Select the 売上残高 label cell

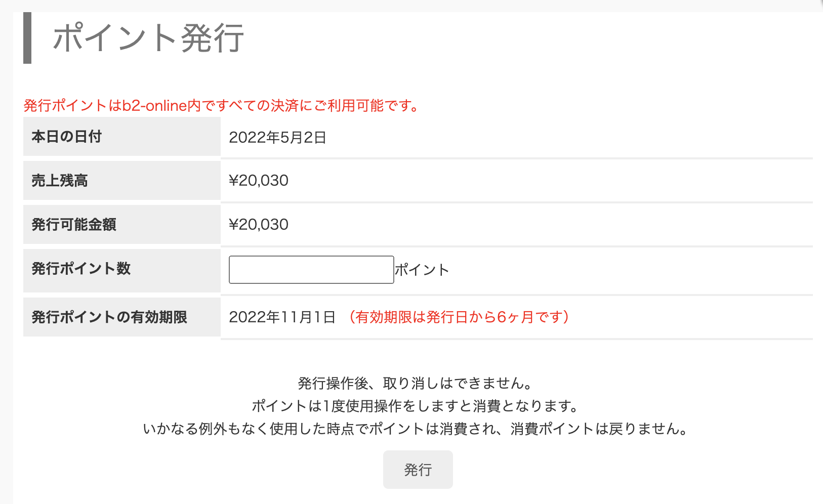[121, 181]
